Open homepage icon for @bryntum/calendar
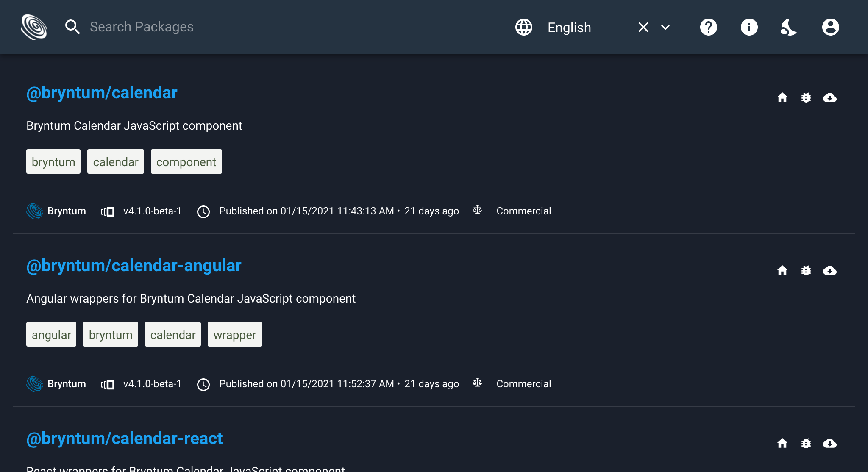The image size is (868, 472). [782, 98]
